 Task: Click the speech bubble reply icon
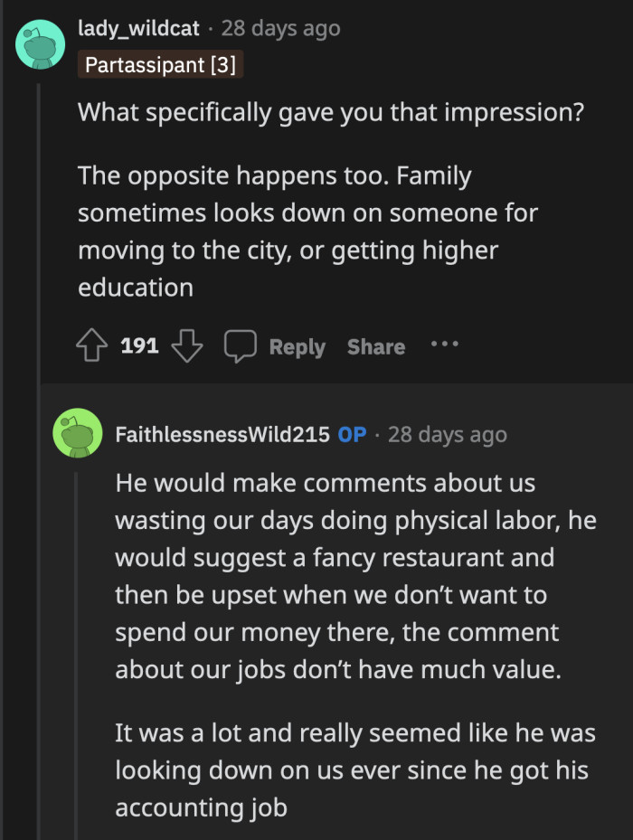click(x=240, y=344)
